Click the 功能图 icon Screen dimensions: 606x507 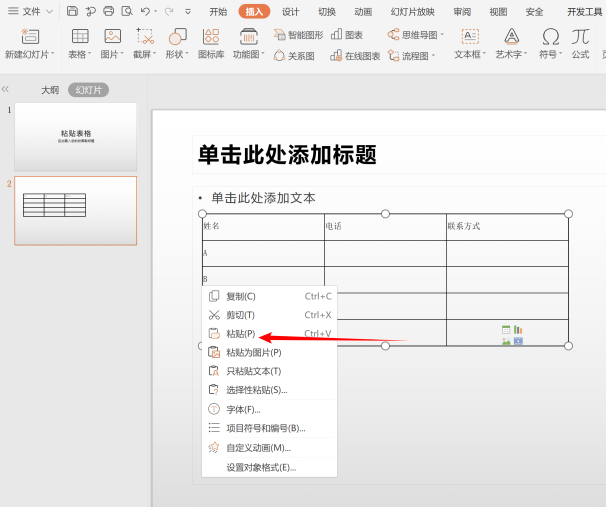tap(249, 36)
